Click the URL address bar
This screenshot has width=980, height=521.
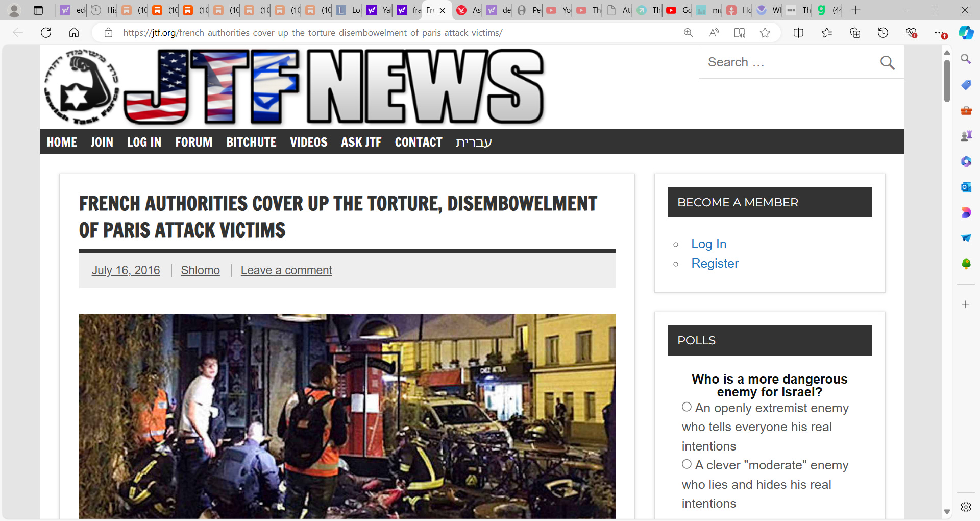point(312,33)
